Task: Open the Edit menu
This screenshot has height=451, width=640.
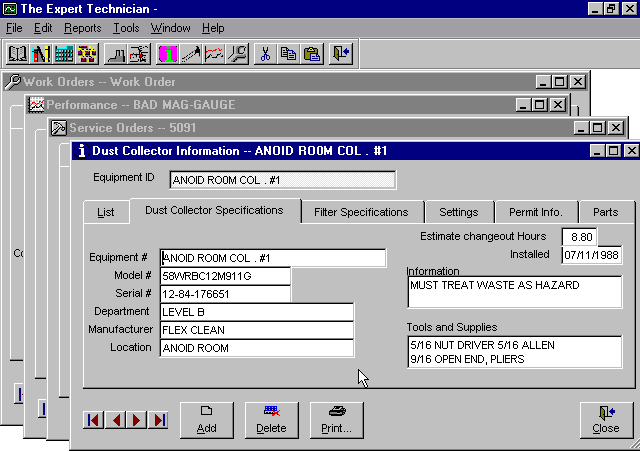Action: click(x=43, y=28)
